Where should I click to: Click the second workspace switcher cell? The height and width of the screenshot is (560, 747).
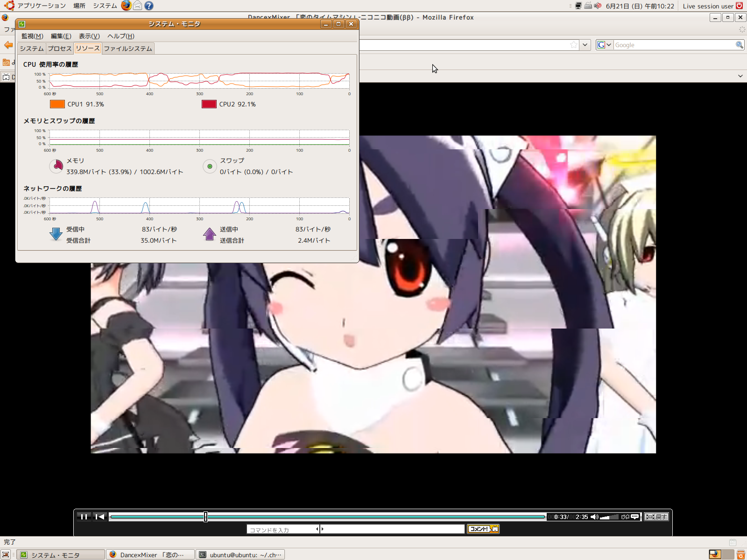click(727, 554)
